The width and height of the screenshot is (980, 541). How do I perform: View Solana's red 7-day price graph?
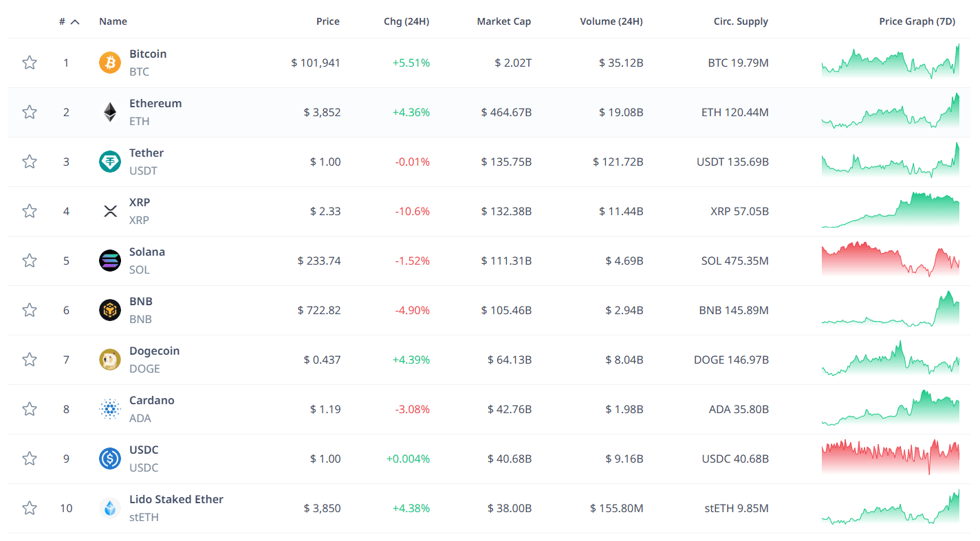point(891,259)
